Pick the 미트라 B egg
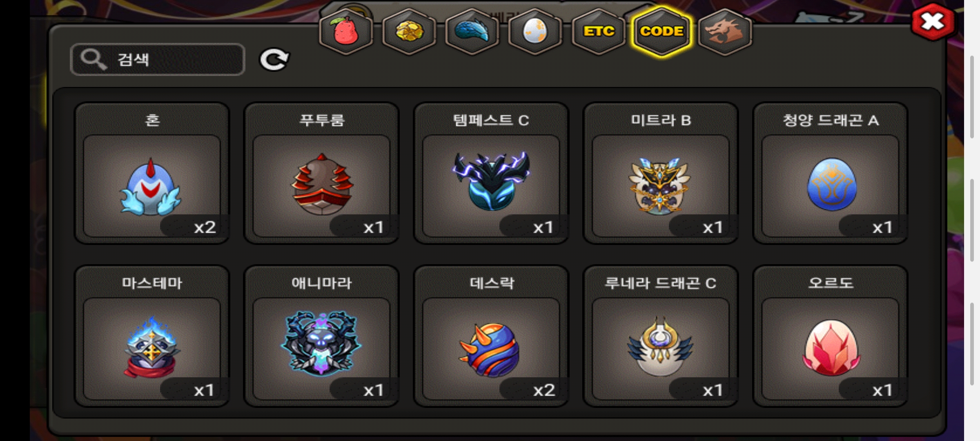Viewport: 980px width, 441px height. point(661,173)
